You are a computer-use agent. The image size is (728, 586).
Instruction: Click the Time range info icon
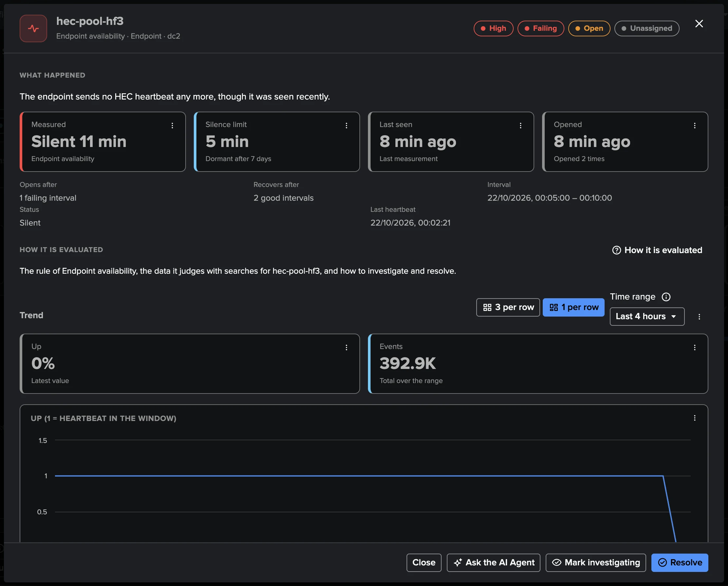666,297
